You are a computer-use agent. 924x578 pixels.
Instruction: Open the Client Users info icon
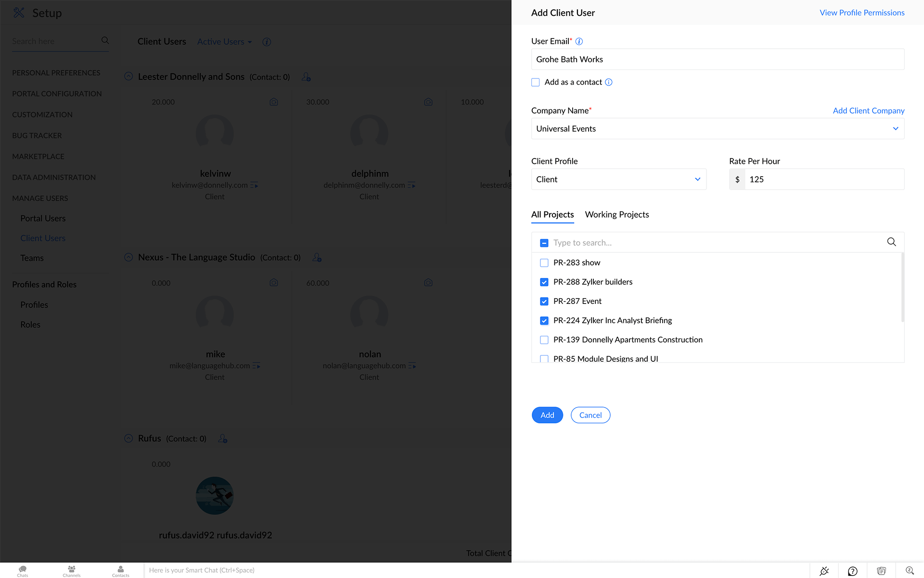click(x=267, y=42)
